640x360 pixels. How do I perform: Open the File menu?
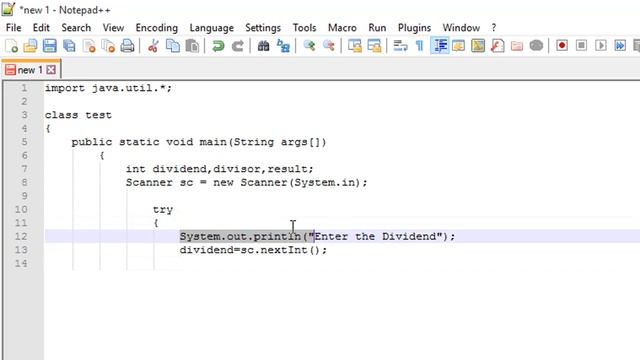coord(13,28)
